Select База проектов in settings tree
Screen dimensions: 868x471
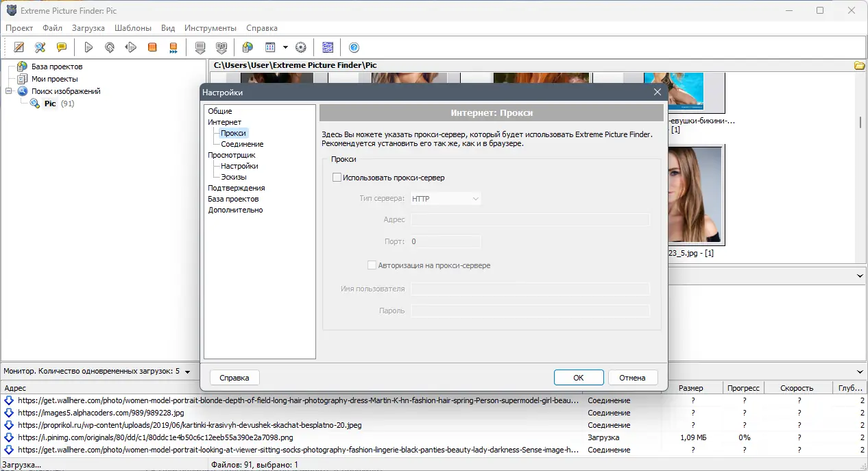tap(233, 199)
